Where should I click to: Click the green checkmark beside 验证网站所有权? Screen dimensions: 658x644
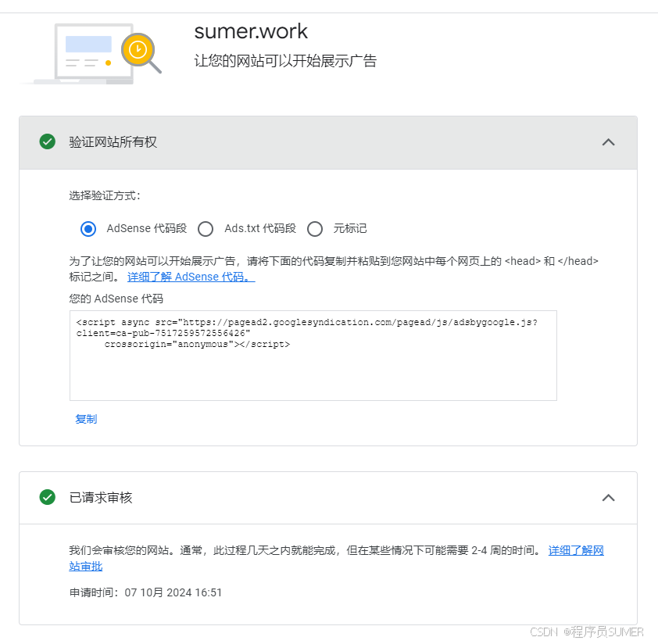click(x=48, y=142)
